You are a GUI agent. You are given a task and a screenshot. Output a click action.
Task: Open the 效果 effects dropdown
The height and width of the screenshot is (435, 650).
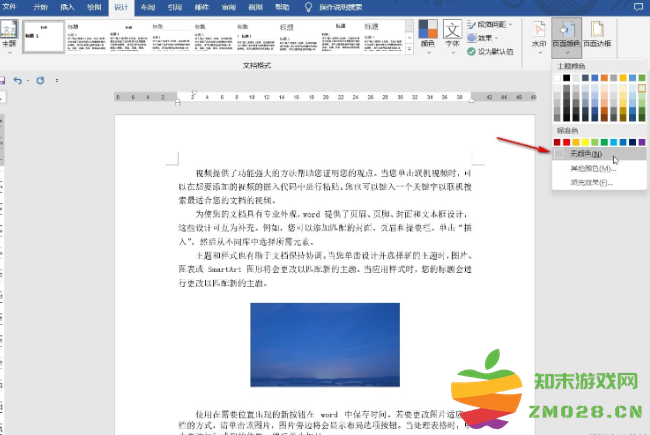tap(483, 38)
